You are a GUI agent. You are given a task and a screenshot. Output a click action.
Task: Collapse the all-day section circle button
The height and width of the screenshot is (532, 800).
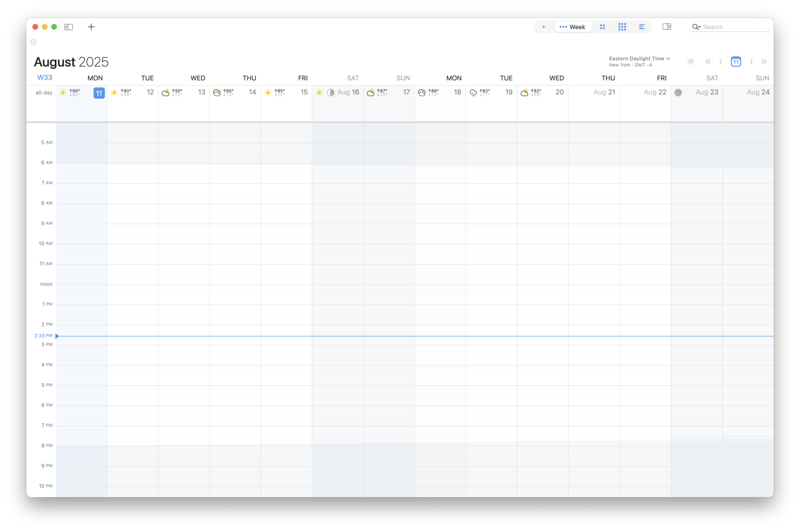34,42
